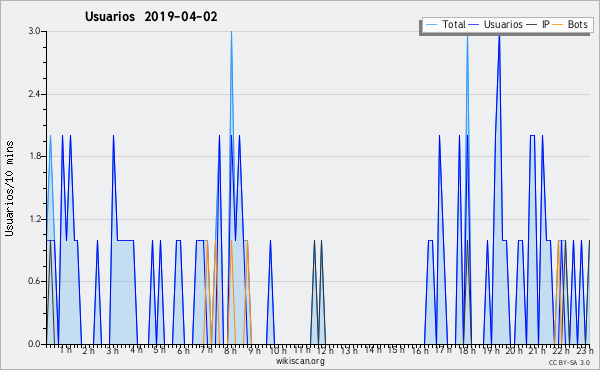Click the 15 h x-axis label
Screen dimensions: 600x370
coord(396,350)
